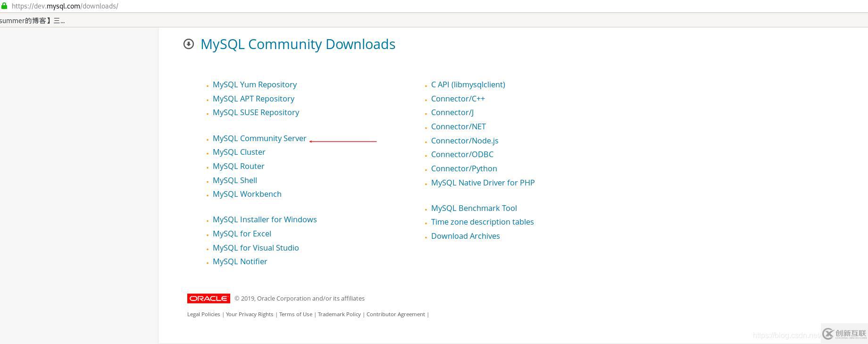The width and height of the screenshot is (868, 344).
Task: Open MySQL Native Driver for PHP
Action: (x=483, y=183)
